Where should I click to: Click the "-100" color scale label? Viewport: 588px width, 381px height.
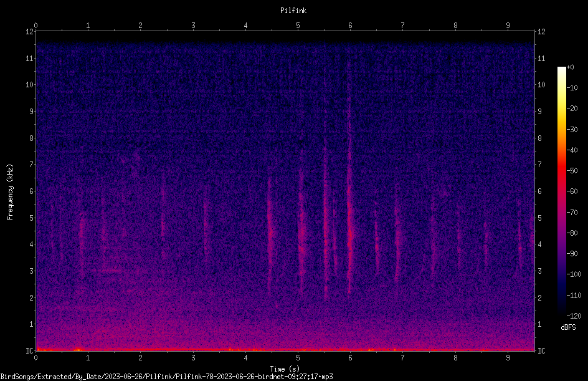[x=574, y=274]
